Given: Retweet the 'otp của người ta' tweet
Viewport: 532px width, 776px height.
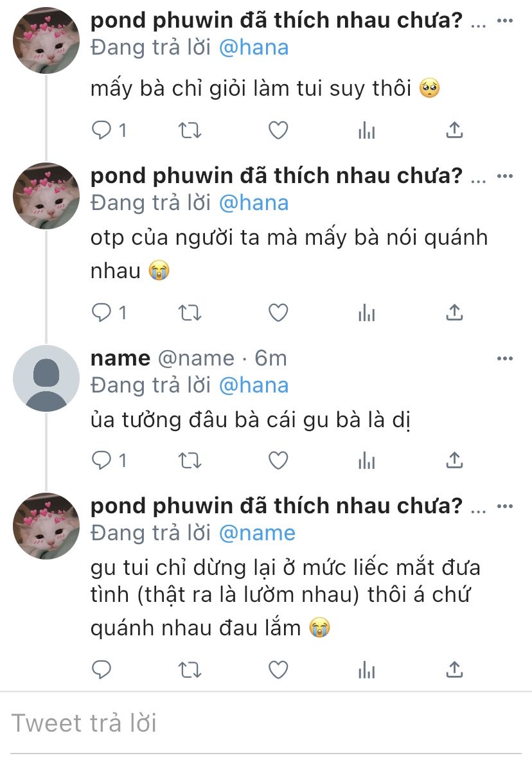Looking at the screenshot, I should tap(190, 313).
